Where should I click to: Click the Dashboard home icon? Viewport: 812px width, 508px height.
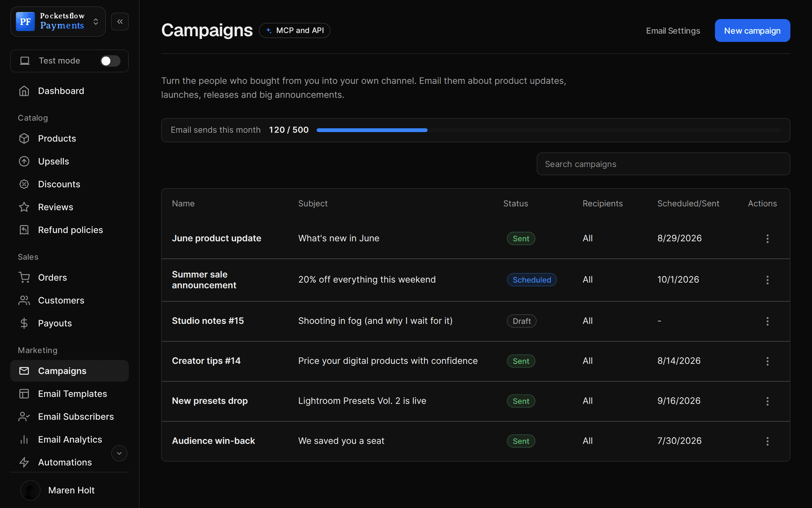click(x=24, y=91)
